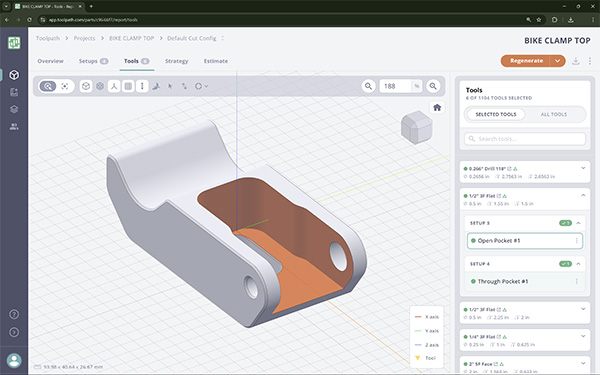600x375 pixels.
Task: Click the Regenerate button
Action: (526, 61)
